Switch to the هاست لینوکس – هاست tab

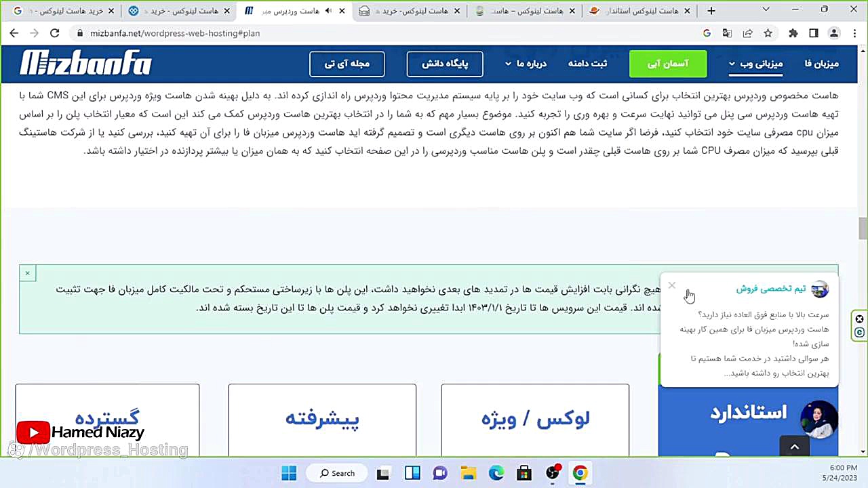click(x=526, y=11)
